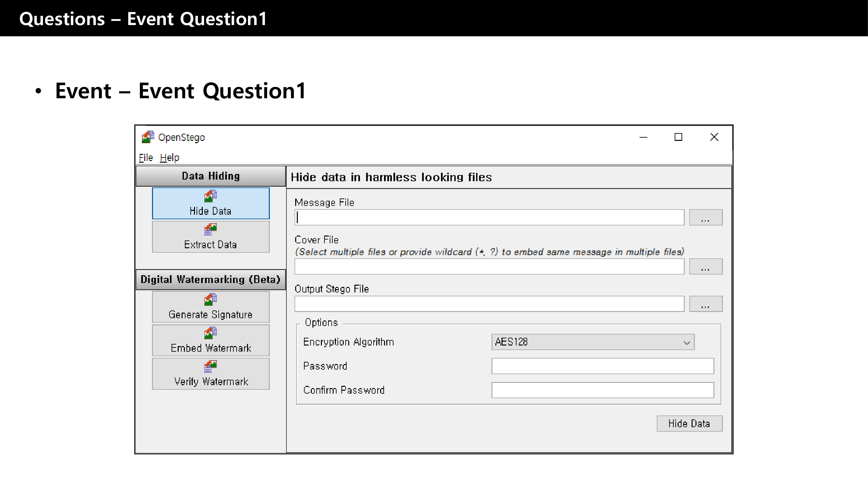Click the OpenStego title bar app icon
Screen dimensions: 868x488
click(x=147, y=137)
